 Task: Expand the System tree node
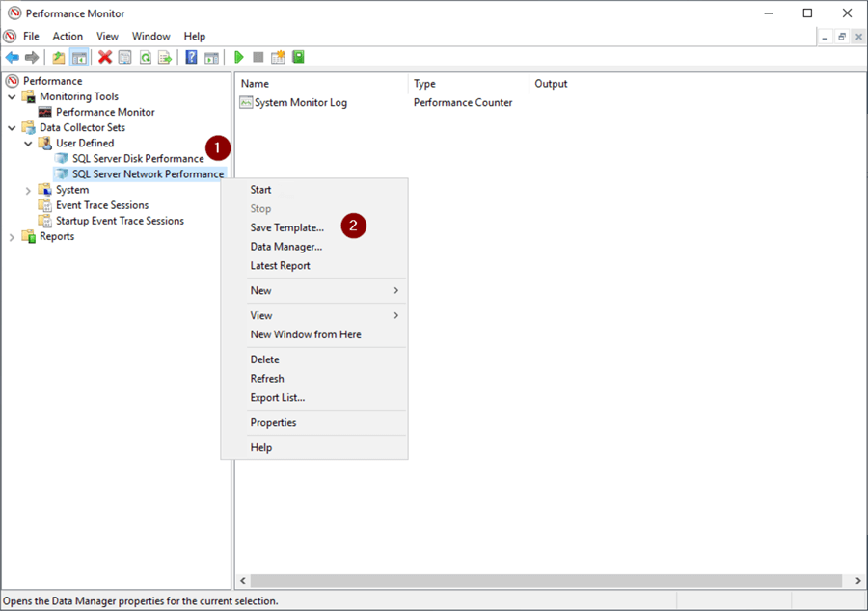(x=28, y=190)
